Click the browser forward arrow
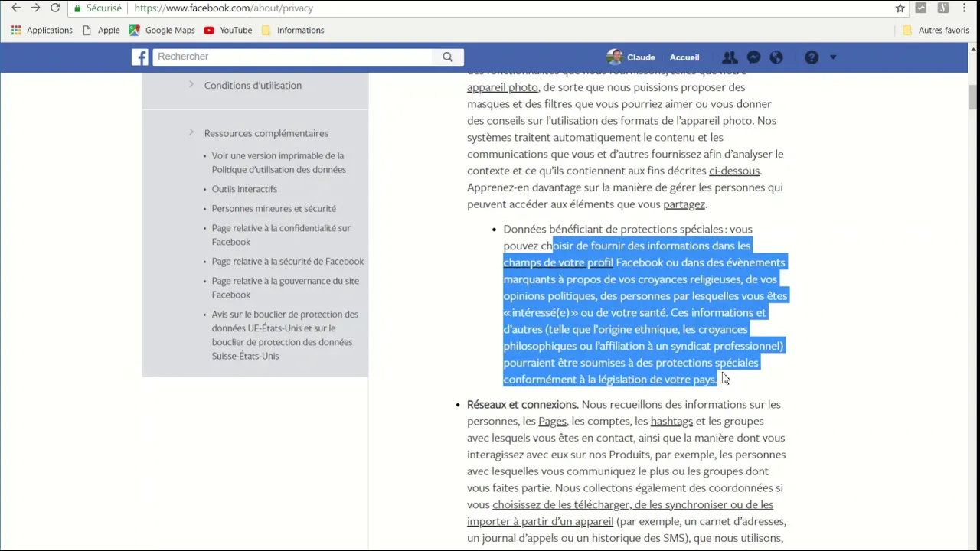980x551 pixels. pos(35,8)
